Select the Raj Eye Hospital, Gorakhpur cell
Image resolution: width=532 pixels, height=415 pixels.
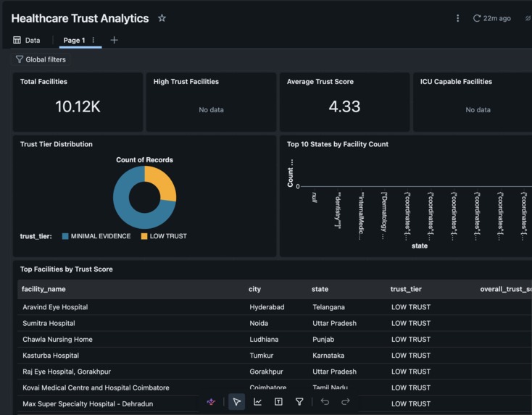point(67,372)
